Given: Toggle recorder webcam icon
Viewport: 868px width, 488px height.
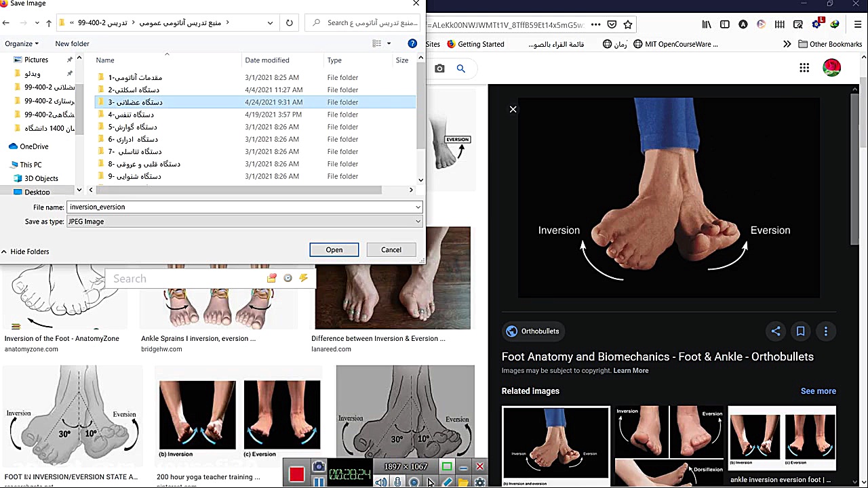Looking at the screenshot, I should [x=414, y=482].
